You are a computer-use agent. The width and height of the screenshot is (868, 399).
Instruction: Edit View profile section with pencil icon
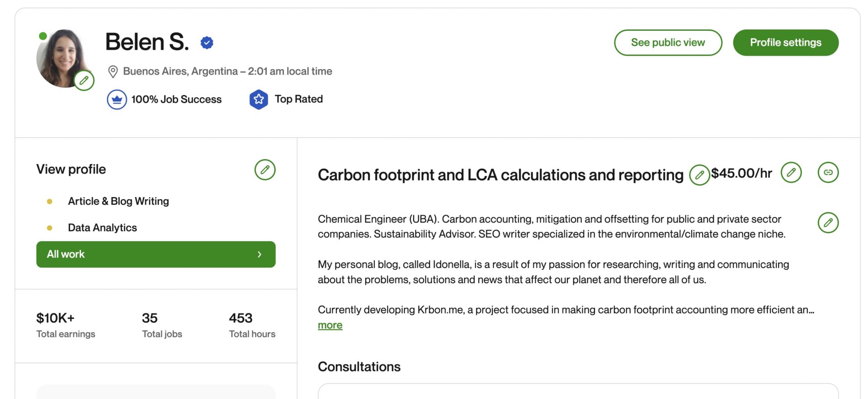coord(265,170)
